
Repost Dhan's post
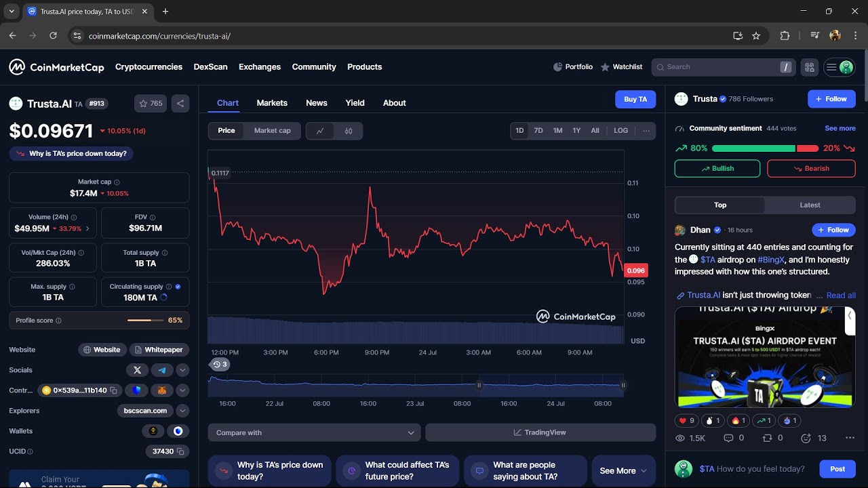(773, 439)
